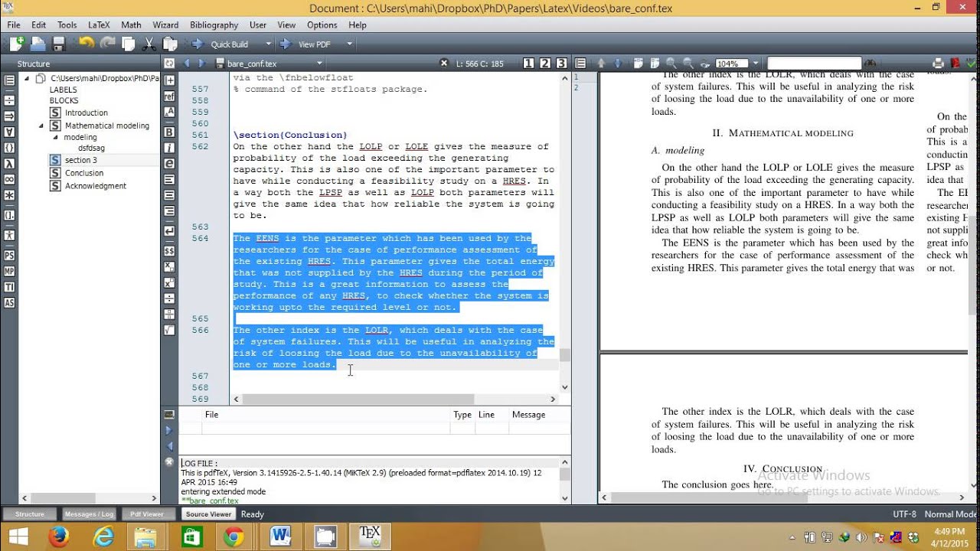The image size is (980, 551).
Task: Click the italic formatting icon
Action: tap(169, 148)
